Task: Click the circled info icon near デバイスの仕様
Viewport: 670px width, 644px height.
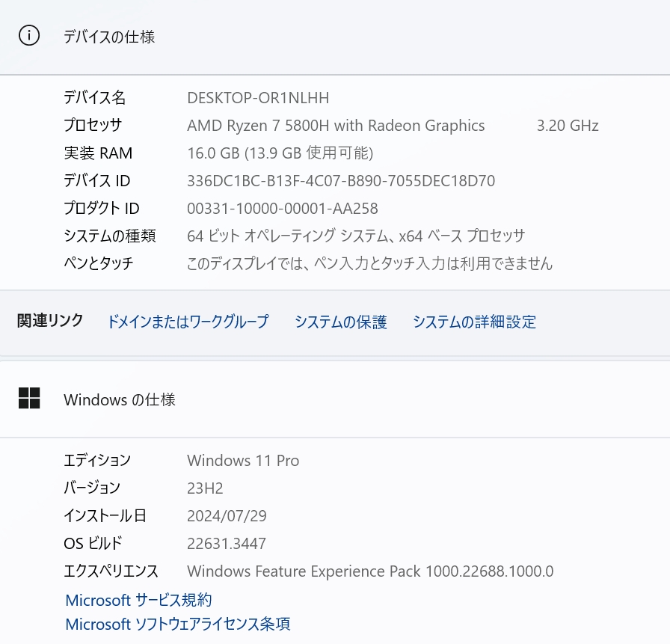Action: (29, 36)
